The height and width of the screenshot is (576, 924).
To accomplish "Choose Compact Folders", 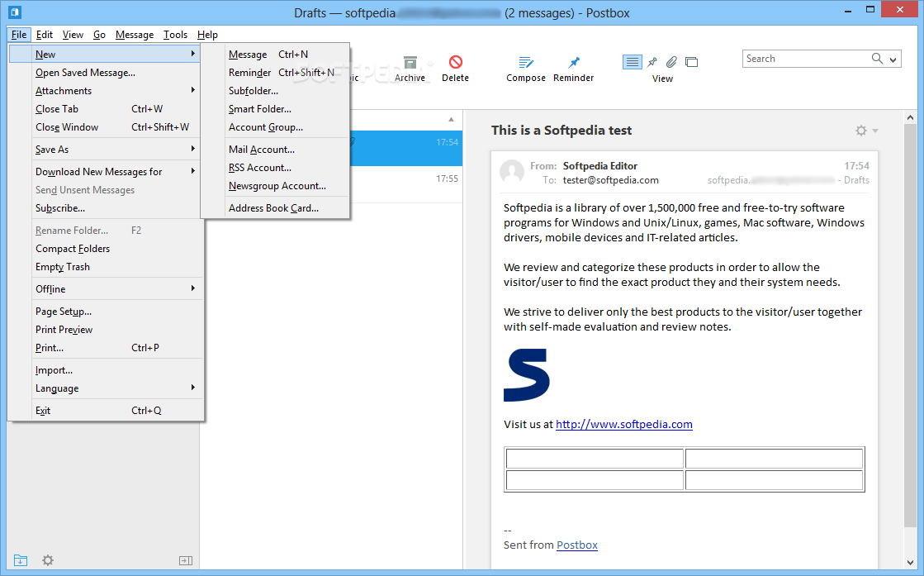I will pyautogui.click(x=105, y=249).
